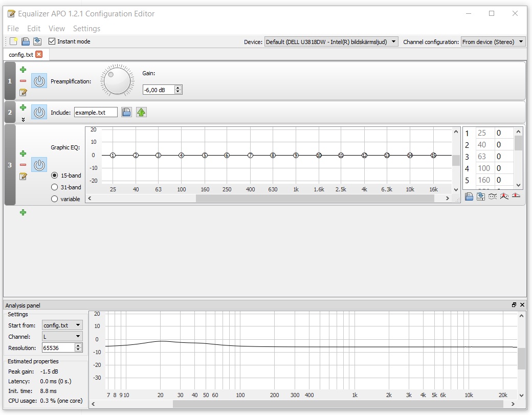Expand the Include row options chevron
532x415 pixels.
coord(23,119)
